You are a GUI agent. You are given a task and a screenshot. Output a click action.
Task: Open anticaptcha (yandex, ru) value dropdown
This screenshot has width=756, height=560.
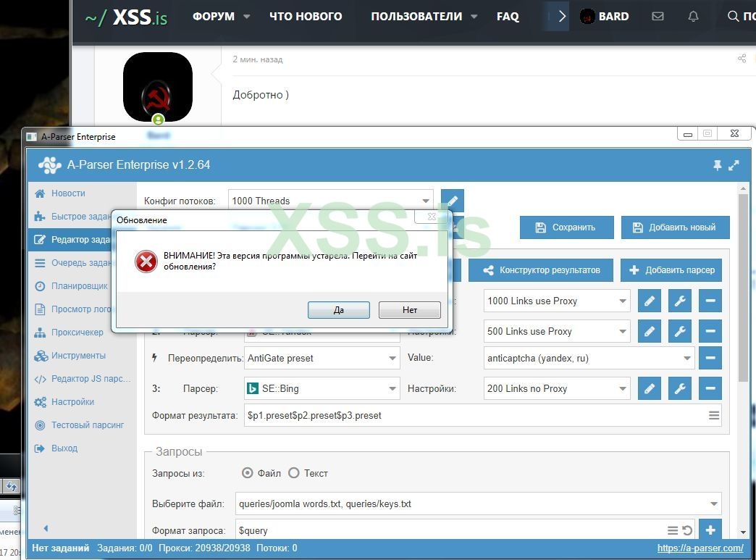[x=589, y=359]
